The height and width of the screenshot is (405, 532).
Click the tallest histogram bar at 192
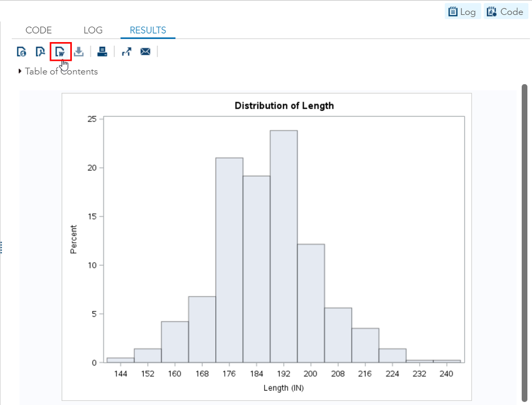284,246
